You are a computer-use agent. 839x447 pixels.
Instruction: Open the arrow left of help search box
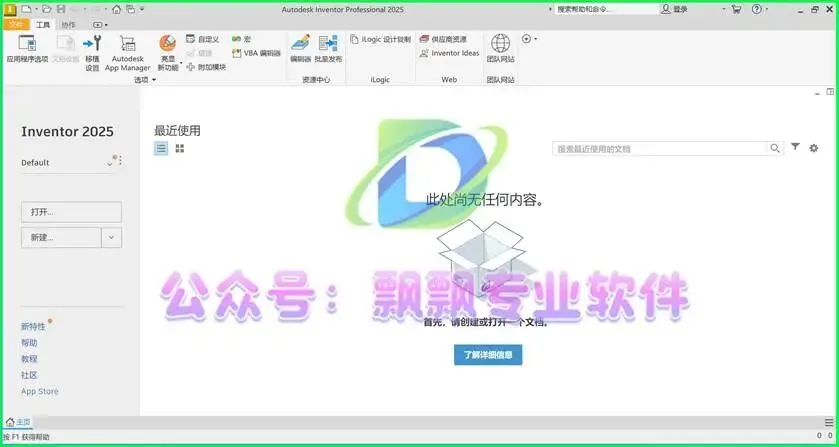point(551,9)
